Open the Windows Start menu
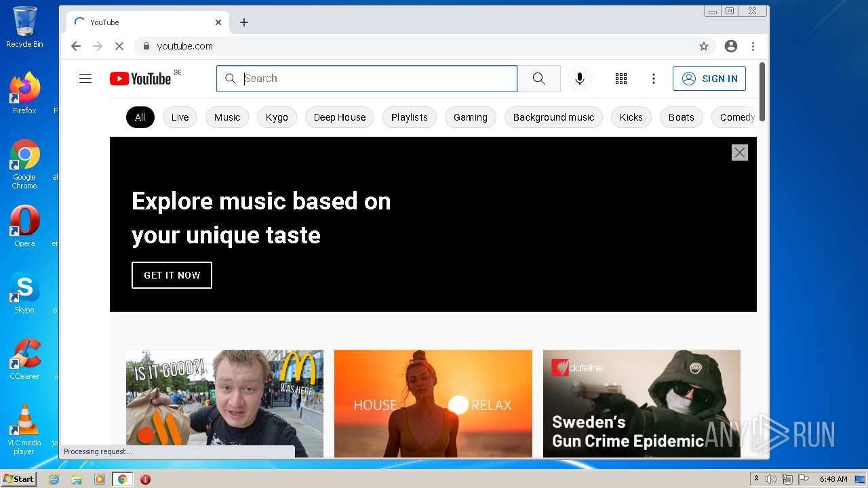This screenshot has width=868, height=488. (x=18, y=479)
